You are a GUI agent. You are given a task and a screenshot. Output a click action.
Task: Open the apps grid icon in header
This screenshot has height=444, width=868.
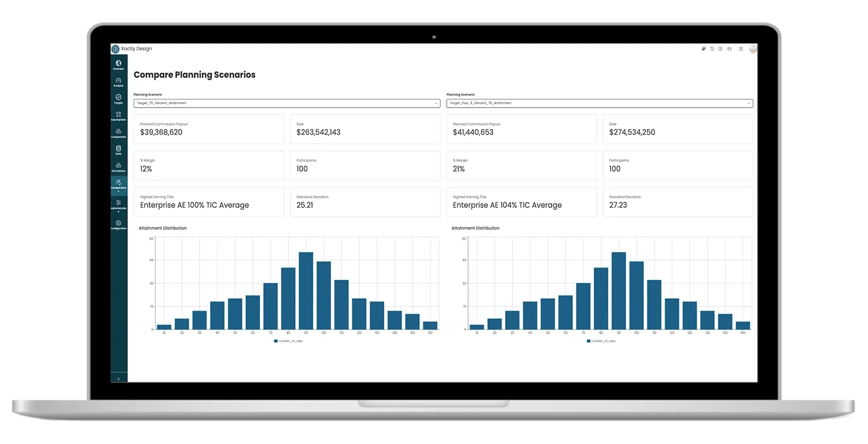[741, 49]
